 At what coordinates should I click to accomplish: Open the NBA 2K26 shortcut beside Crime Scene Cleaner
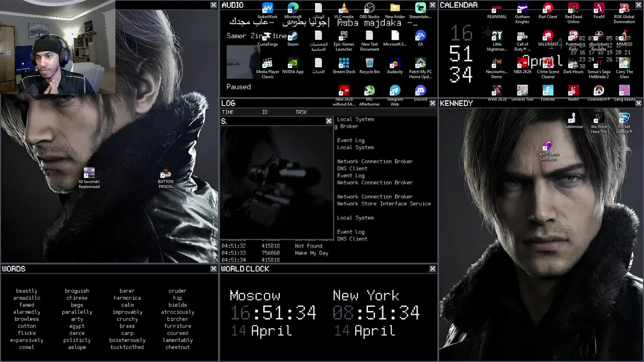[x=522, y=66]
